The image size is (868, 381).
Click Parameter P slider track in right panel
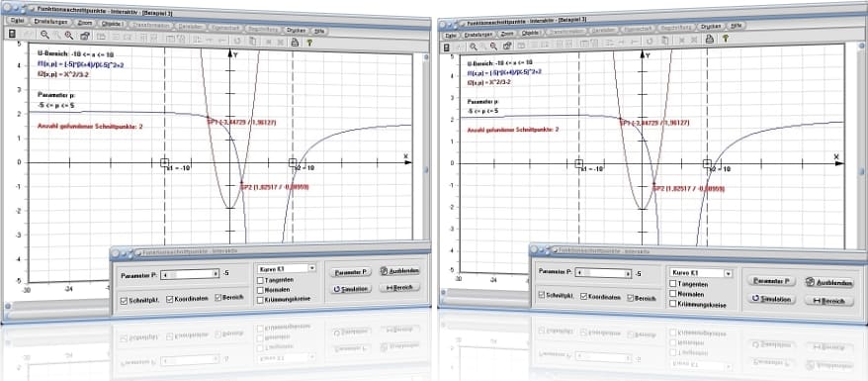click(x=603, y=273)
